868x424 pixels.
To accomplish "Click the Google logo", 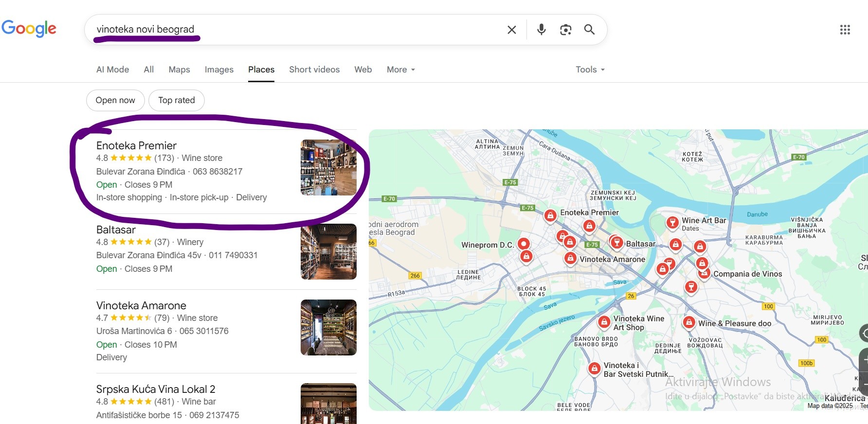I will (29, 29).
